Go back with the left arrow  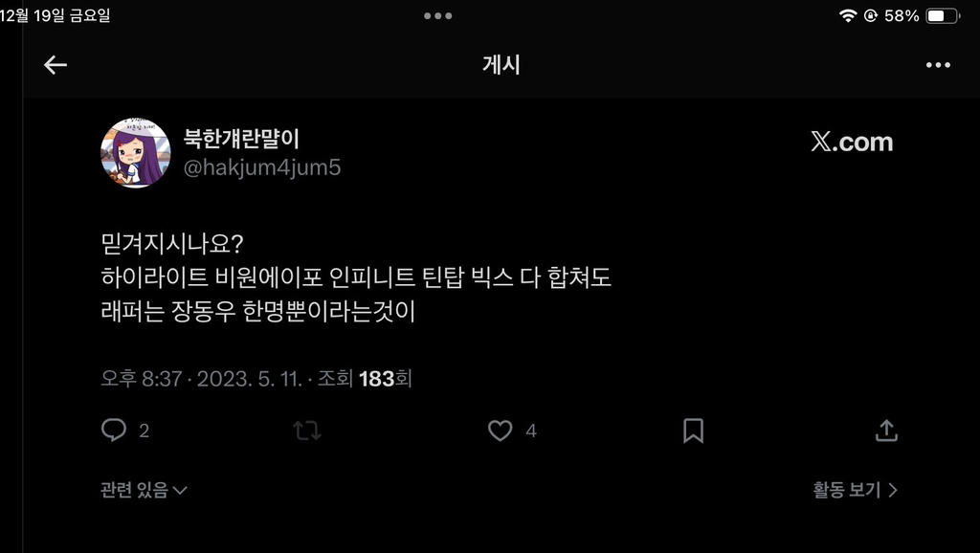pyautogui.click(x=55, y=65)
